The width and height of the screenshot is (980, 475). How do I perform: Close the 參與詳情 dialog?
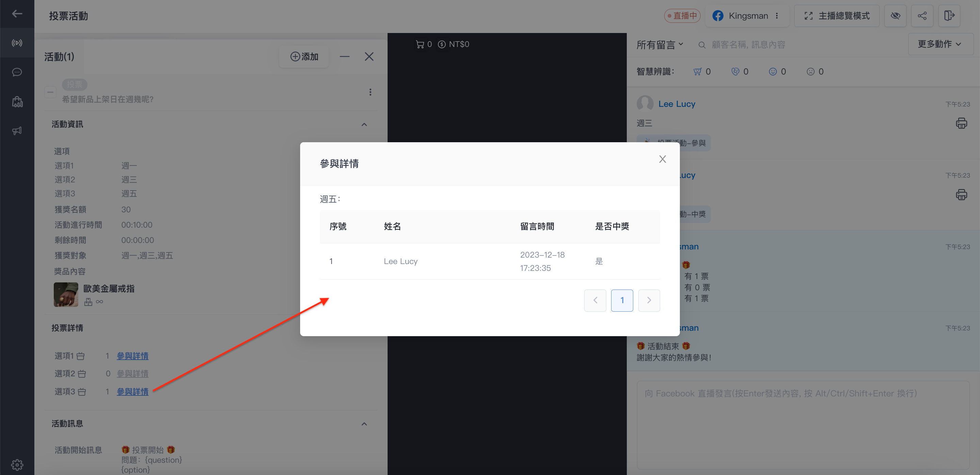click(x=662, y=159)
